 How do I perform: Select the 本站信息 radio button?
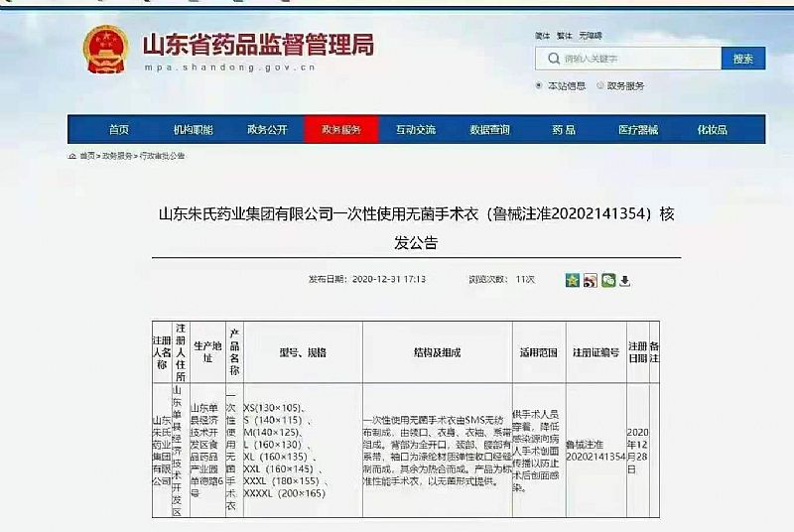point(539,85)
